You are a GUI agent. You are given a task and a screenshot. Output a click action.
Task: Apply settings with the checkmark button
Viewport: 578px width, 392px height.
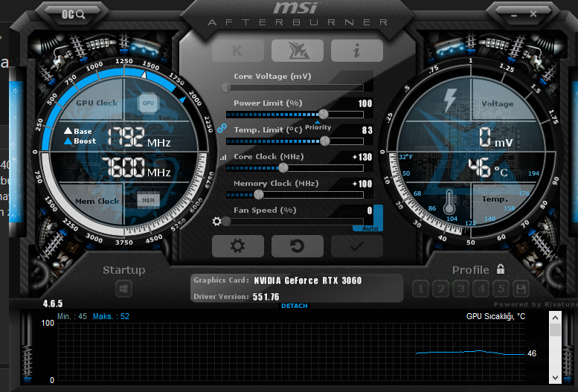[x=357, y=246]
